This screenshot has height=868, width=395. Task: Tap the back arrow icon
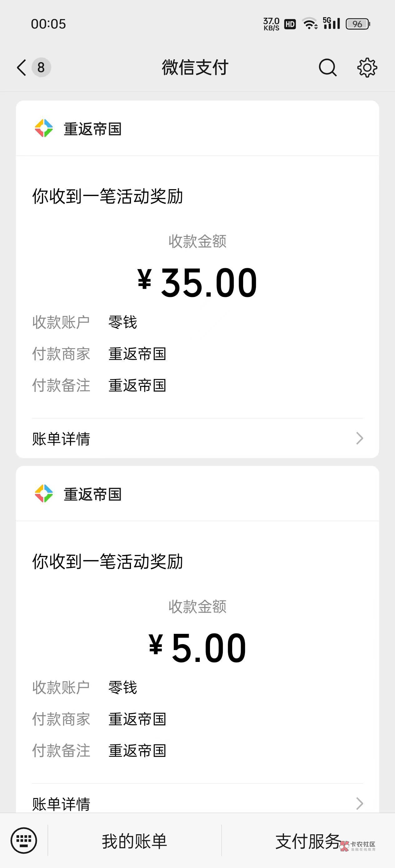point(21,68)
